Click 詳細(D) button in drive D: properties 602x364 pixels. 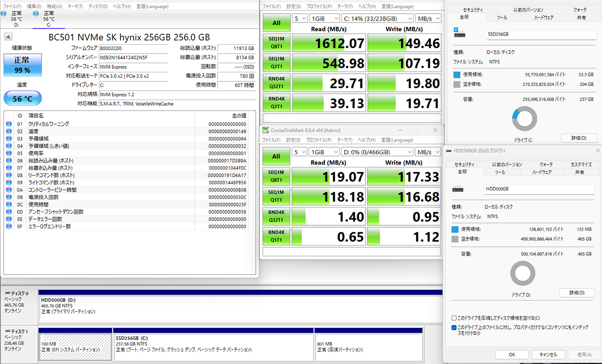tap(577, 293)
